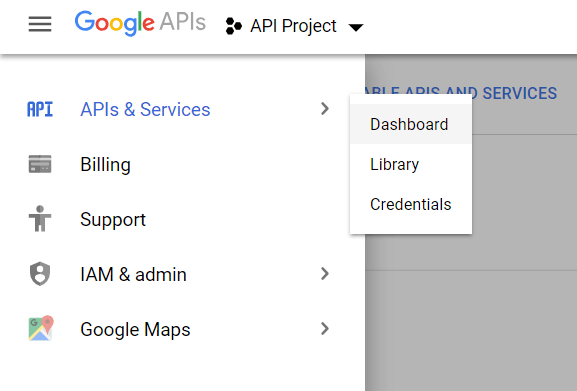
Task: Click the IAM & admin shield icon
Action: [40, 274]
